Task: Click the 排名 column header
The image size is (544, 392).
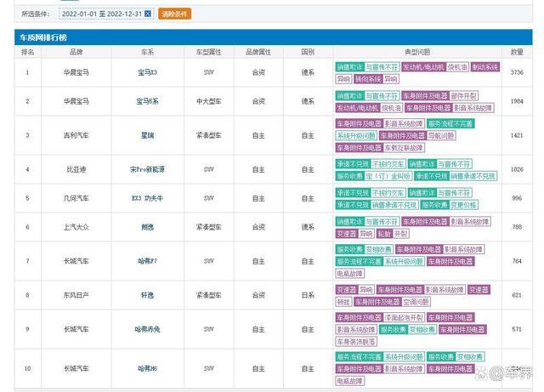Action: [28, 52]
